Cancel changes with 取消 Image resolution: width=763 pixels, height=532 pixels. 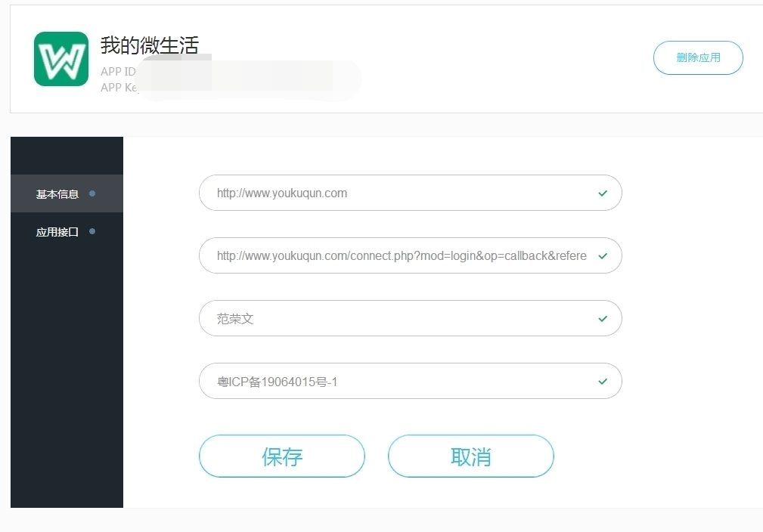point(470,456)
